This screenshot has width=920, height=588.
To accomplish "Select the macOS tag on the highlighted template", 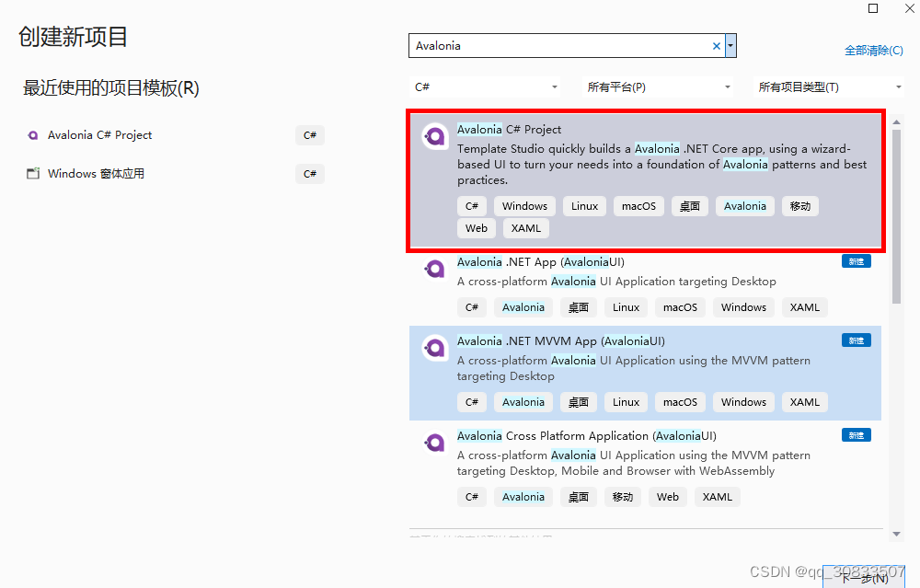I will [638, 205].
